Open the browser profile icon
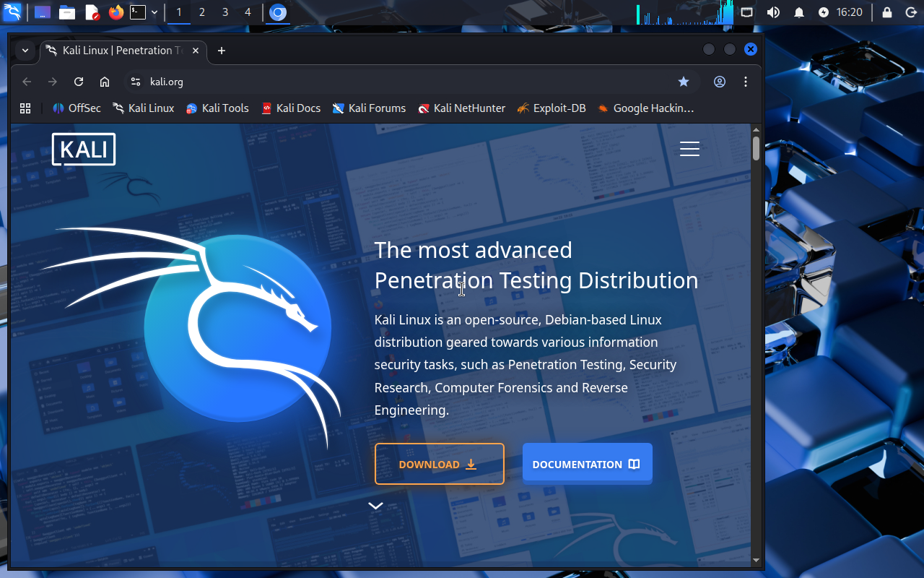 coord(720,82)
